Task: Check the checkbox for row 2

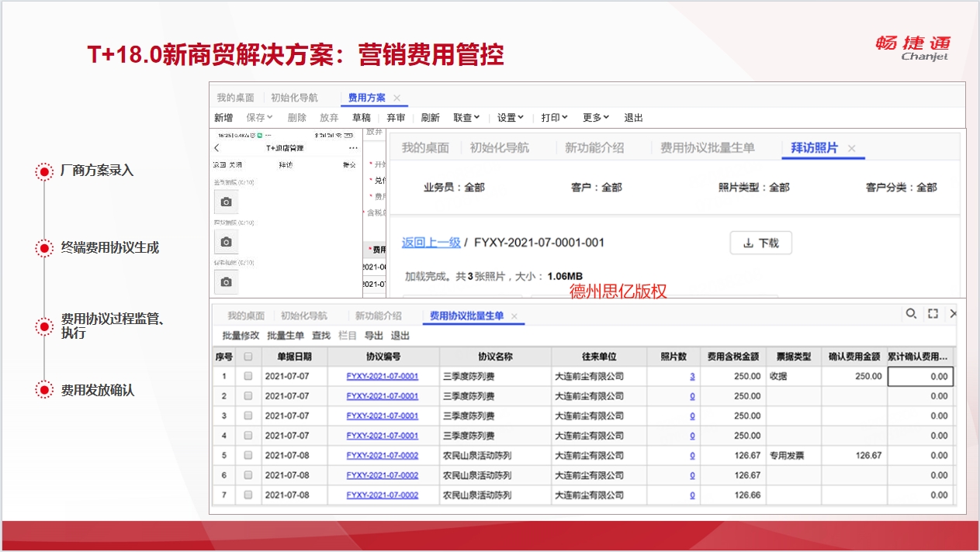Action: tap(248, 396)
